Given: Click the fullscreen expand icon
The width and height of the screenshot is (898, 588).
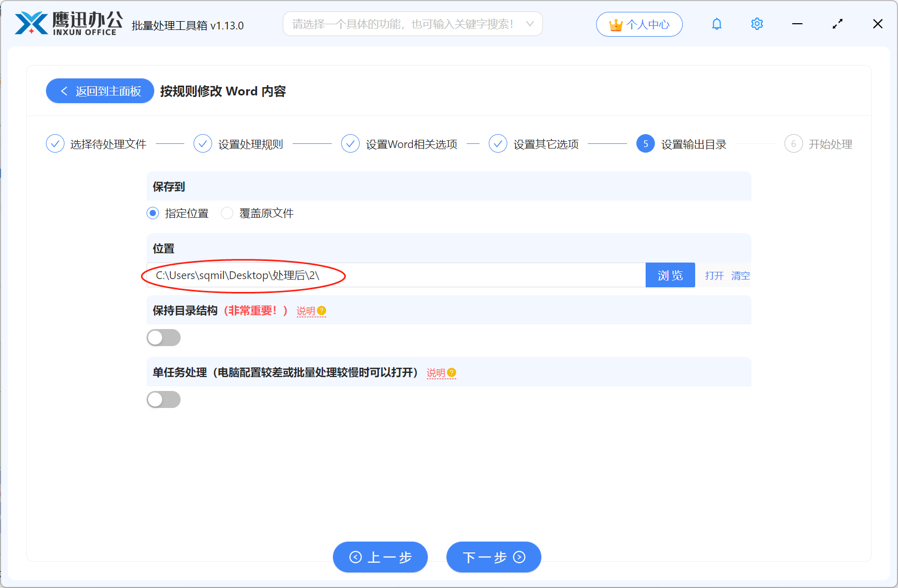Looking at the screenshot, I should tap(838, 24).
